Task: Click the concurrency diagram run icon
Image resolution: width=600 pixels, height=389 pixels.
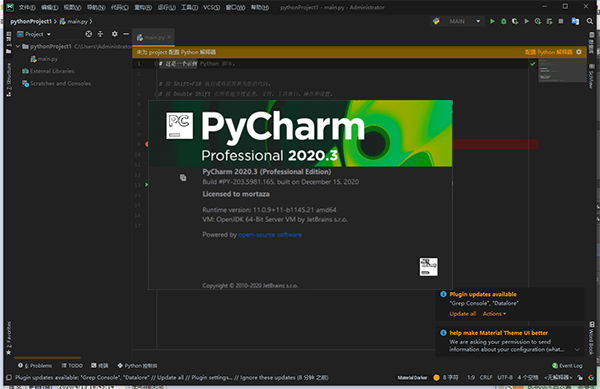Action: [538, 21]
